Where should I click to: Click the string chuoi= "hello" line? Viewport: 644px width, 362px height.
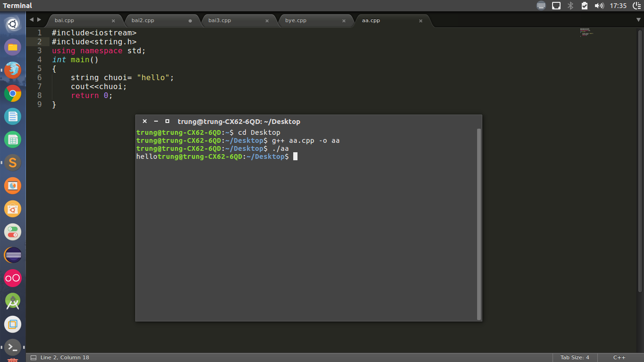[123, 77]
